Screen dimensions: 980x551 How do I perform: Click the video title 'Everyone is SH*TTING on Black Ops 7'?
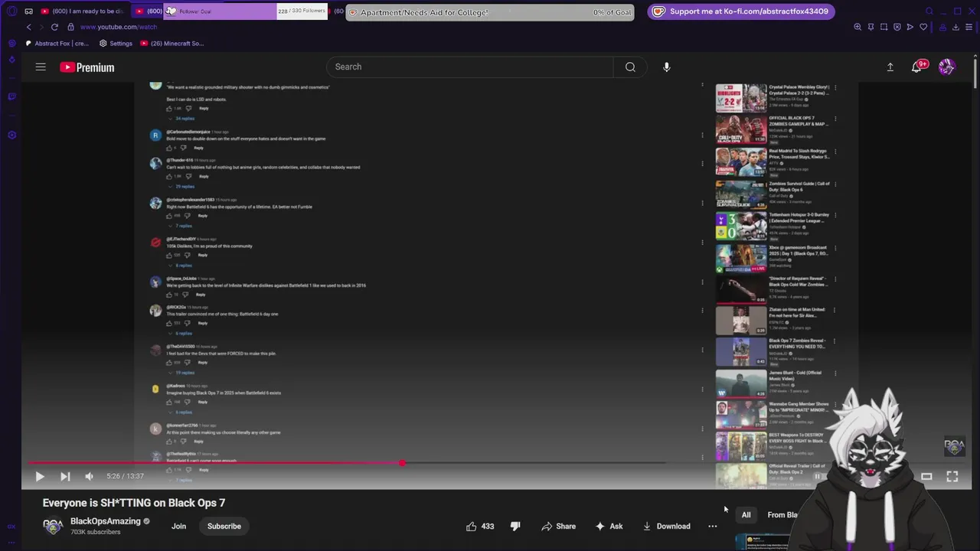click(134, 503)
